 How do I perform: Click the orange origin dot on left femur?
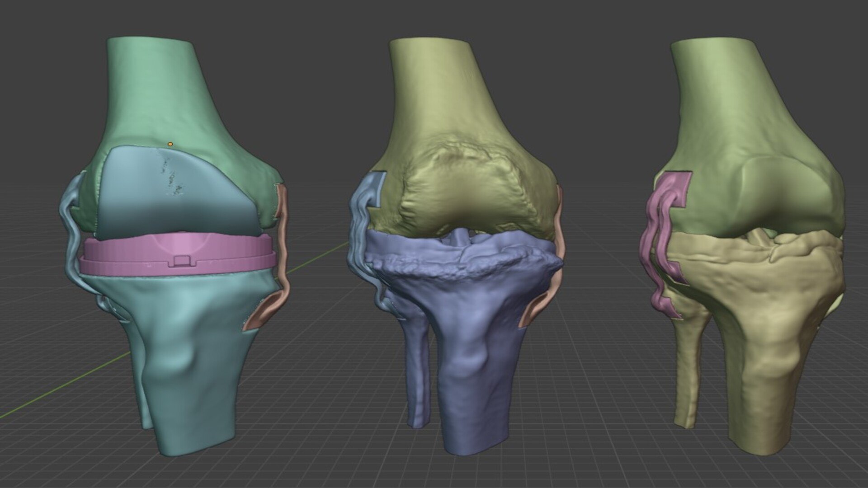coord(170,144)
